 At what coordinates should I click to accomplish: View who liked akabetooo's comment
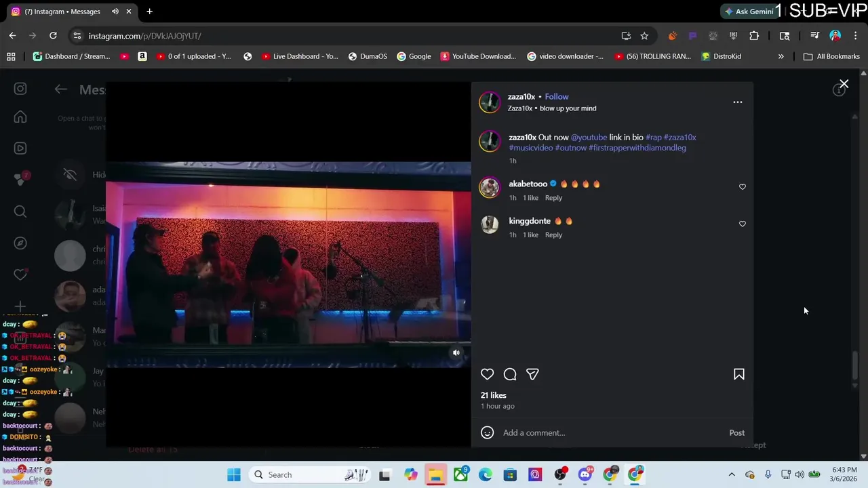coord(530,198)
